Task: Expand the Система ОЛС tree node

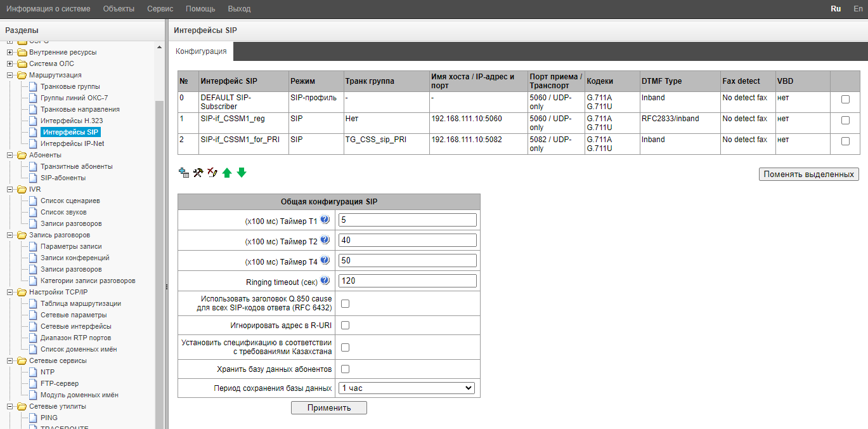Action: point(10,63)
